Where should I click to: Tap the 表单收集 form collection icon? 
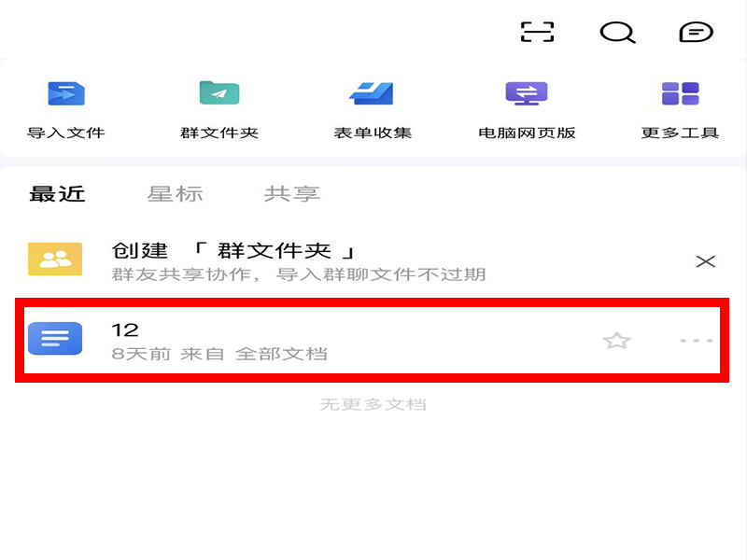click(372, 93)
